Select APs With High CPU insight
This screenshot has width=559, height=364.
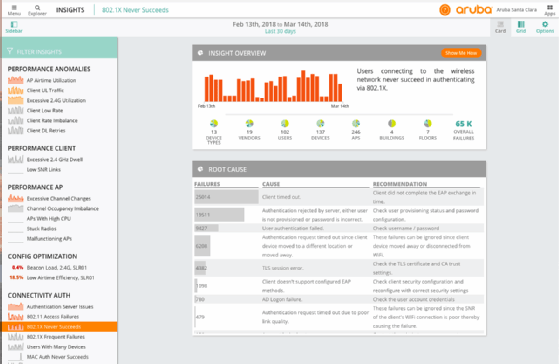(49, 219)
